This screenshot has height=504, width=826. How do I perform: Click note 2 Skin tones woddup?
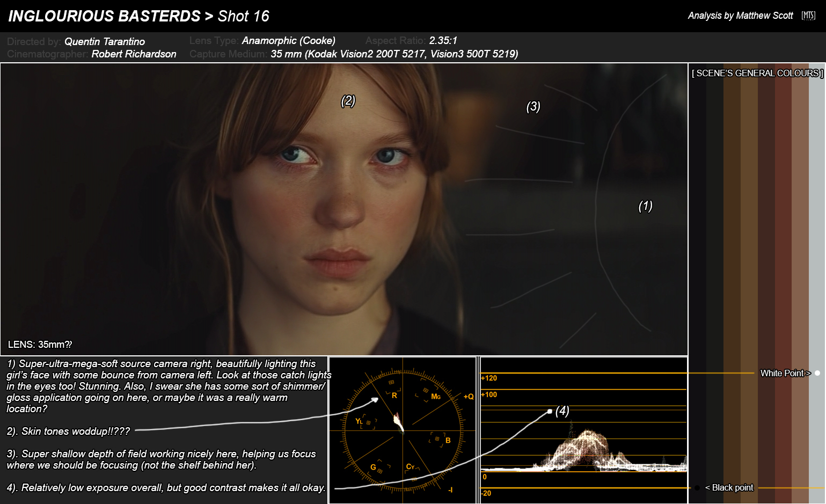(x=68, y=431)
